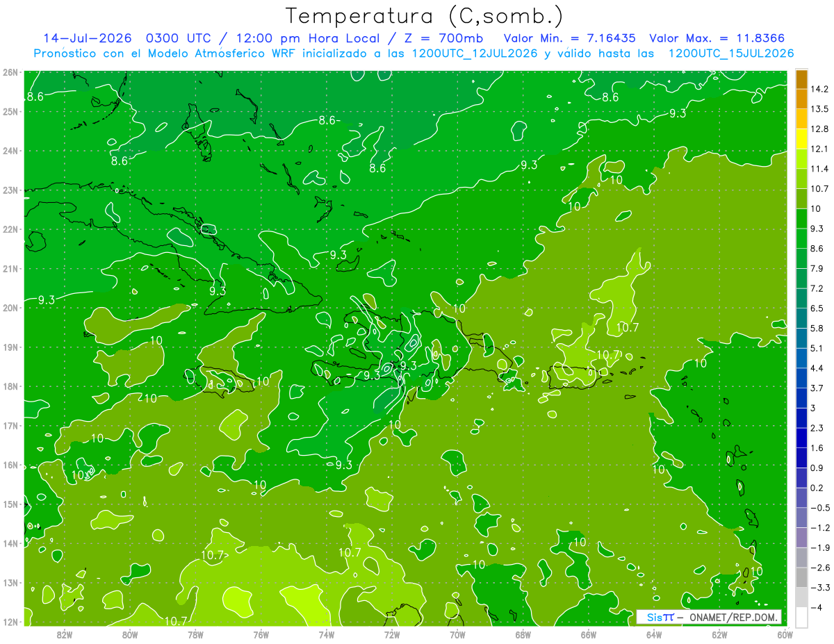Screen dimensions: 834x644
Task: Pick the orange-brown legend swatch above 14.2
Action: [x=801, y=79]
